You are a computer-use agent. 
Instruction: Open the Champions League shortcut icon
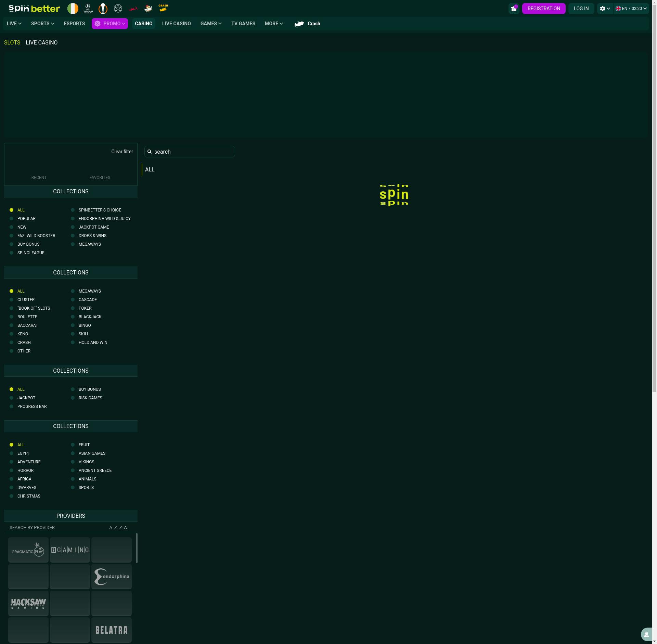coord(88,9)
